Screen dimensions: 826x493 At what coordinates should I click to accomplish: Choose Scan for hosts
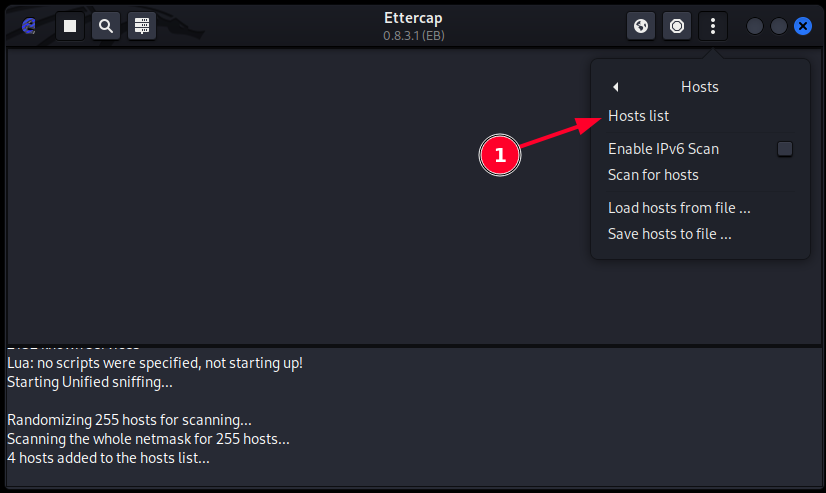pos(653,175)
